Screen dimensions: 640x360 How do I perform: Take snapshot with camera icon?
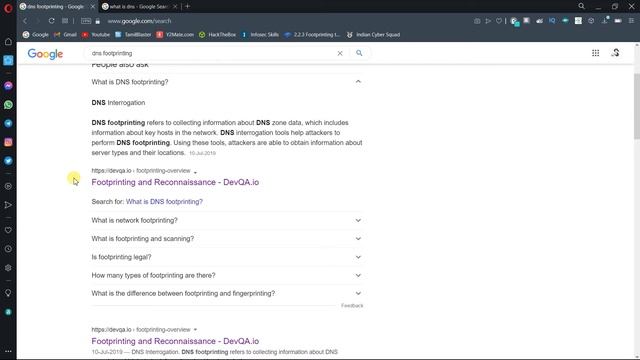[x=477, y=21]
